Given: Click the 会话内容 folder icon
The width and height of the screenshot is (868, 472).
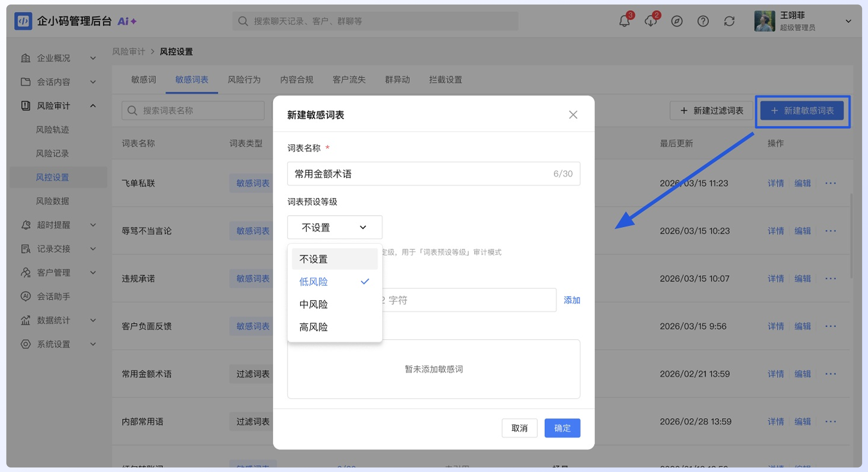Looking at the screenshot, I should coord(26,82).
